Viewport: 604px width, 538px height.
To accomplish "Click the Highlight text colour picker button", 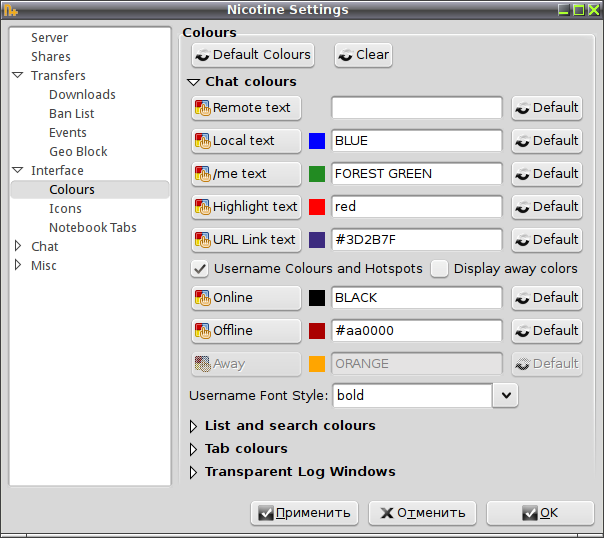I will pos(246,207).
